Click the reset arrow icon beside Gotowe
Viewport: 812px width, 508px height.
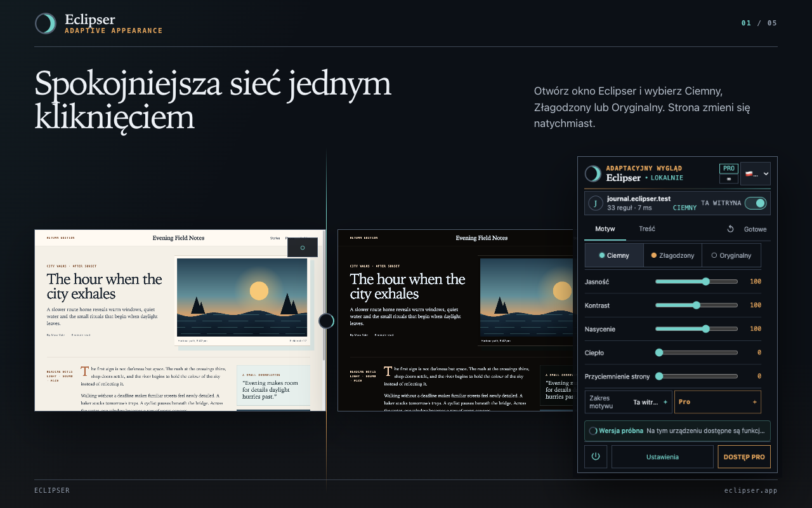click(x=730, y=229)
